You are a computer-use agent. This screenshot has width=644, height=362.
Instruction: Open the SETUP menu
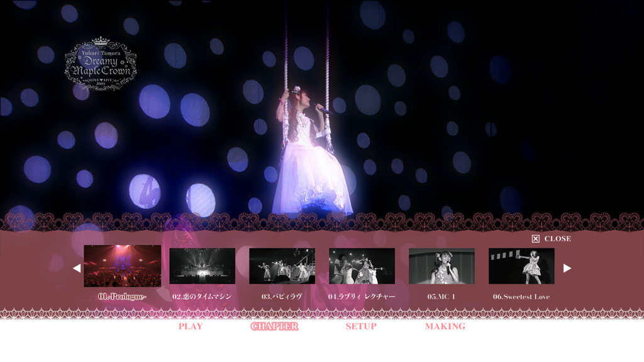pyautogui.click(x=361, y=327)
